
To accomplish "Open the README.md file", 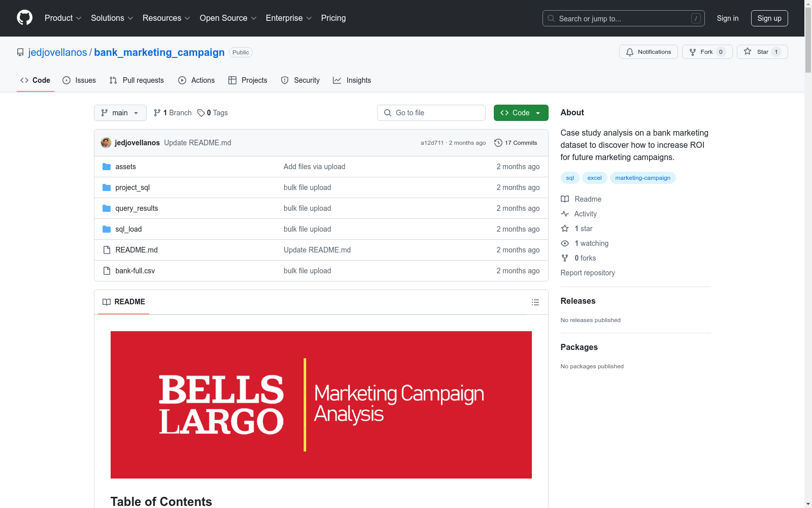I will [x=137, y=250].
